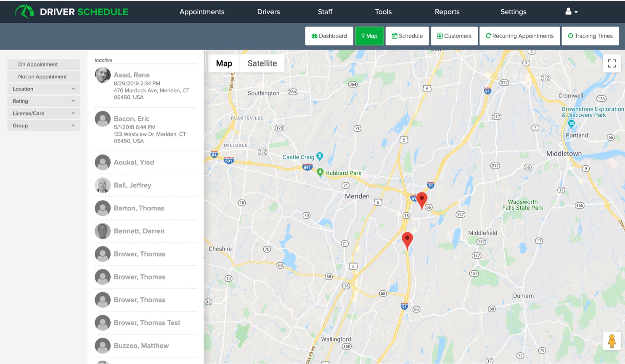This screenshot has width=625, height=364.
Task: Open Recurring Appointments page
Action: click(x=519, y=36)
